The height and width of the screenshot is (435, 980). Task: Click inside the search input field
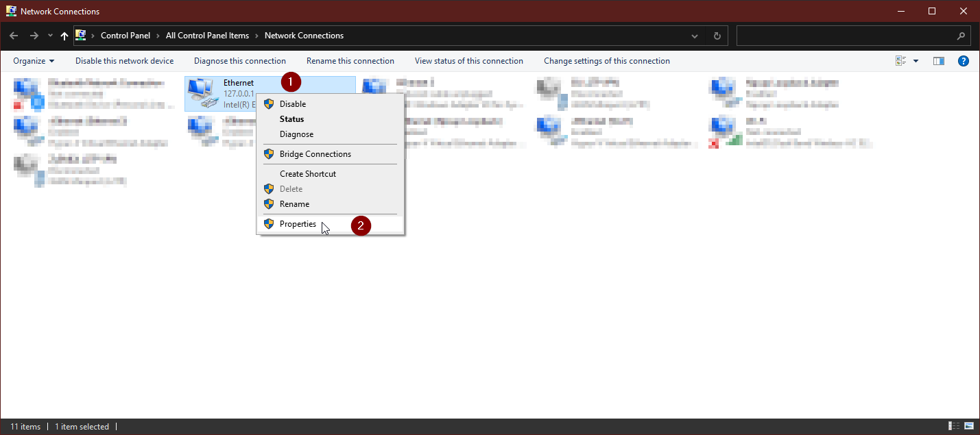point(844,35)
